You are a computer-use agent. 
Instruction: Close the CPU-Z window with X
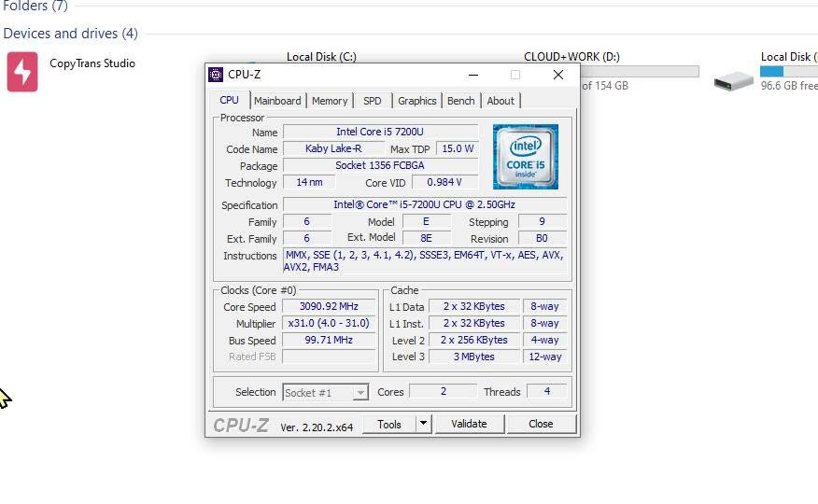pyautogui.click(x=558, y=75)
